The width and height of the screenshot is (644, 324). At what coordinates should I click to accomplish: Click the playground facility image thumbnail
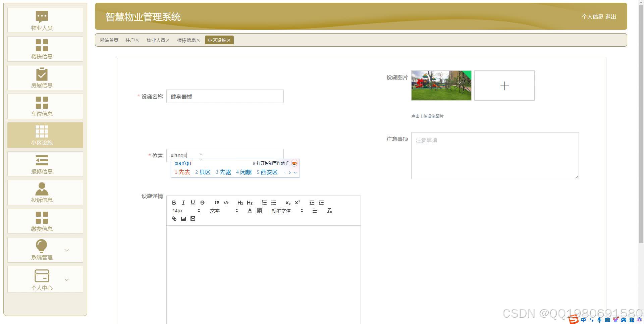(441, 86)
